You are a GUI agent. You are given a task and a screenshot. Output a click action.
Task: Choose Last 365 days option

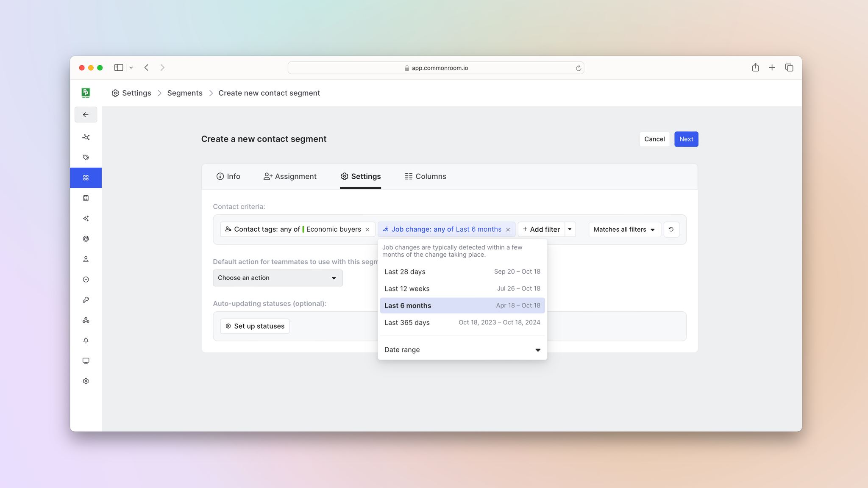pos(462,322)
